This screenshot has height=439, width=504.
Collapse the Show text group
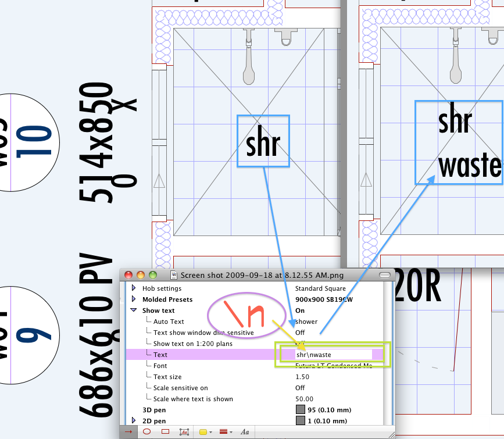point(134,310)
